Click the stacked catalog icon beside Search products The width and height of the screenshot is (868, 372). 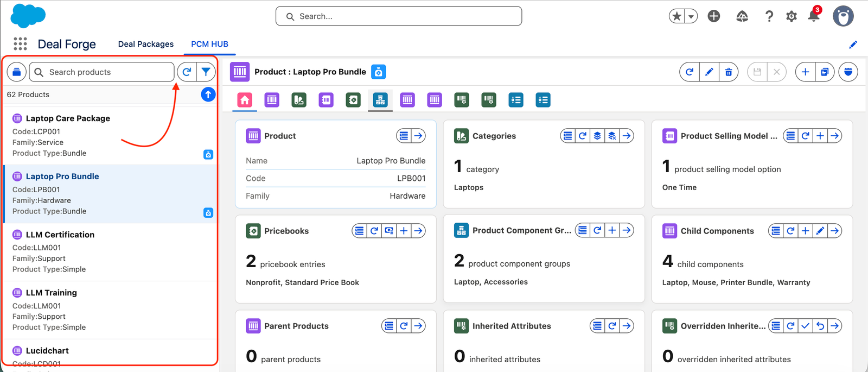[17, 72]
